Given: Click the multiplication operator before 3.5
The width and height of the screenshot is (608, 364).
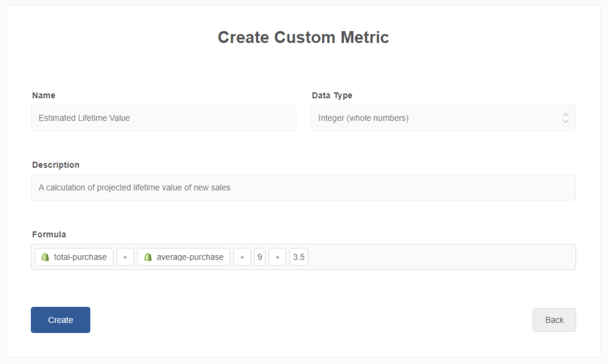Looking at the screenshot, I should 277,257.
